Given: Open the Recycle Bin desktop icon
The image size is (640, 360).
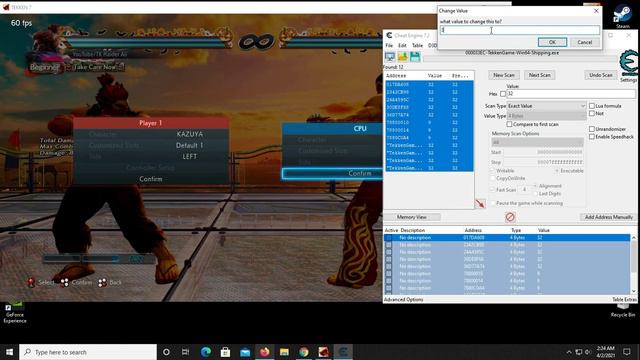Looking at the screenshot, I should 623,310.
